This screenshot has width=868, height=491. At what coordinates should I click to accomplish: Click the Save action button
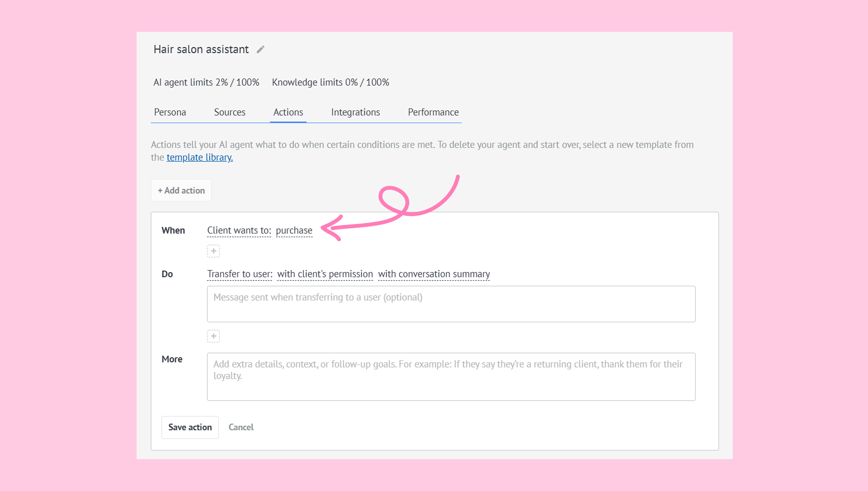(190, 427)
